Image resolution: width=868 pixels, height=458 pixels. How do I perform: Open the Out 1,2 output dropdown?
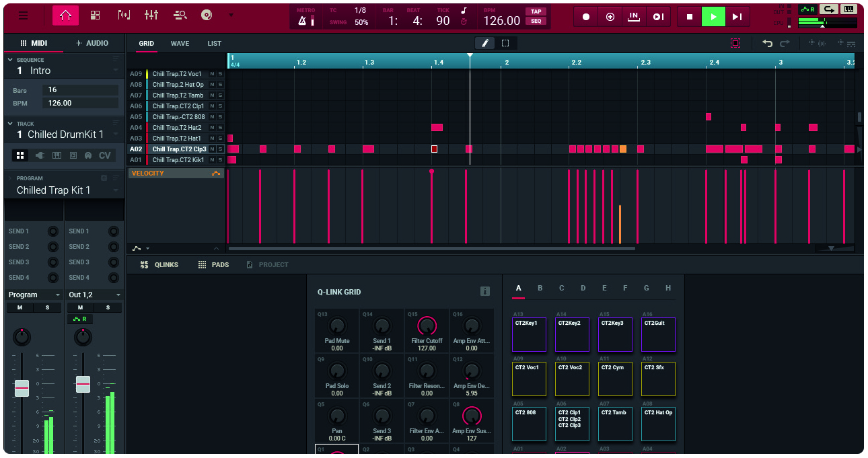click(95, 295)
